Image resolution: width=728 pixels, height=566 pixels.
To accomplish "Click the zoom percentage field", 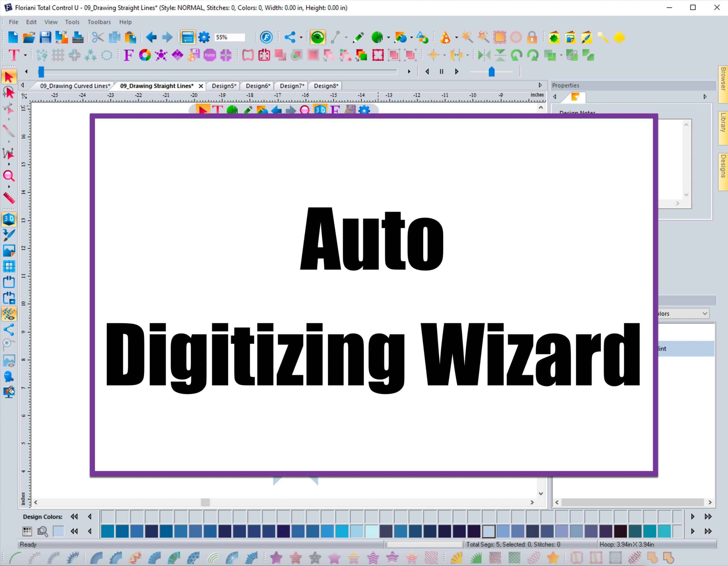I will 229,37.
